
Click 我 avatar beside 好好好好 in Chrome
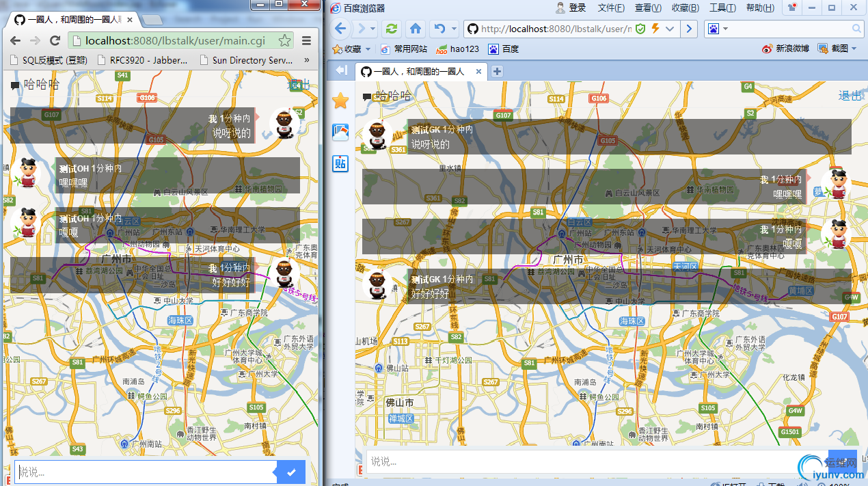284,273
